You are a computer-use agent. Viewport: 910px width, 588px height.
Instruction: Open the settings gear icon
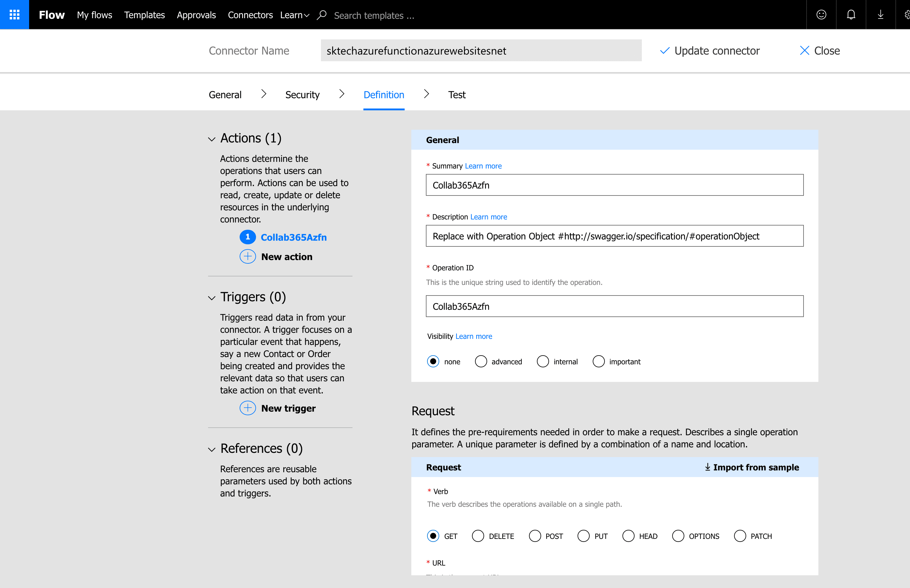(x=907, y=15)
